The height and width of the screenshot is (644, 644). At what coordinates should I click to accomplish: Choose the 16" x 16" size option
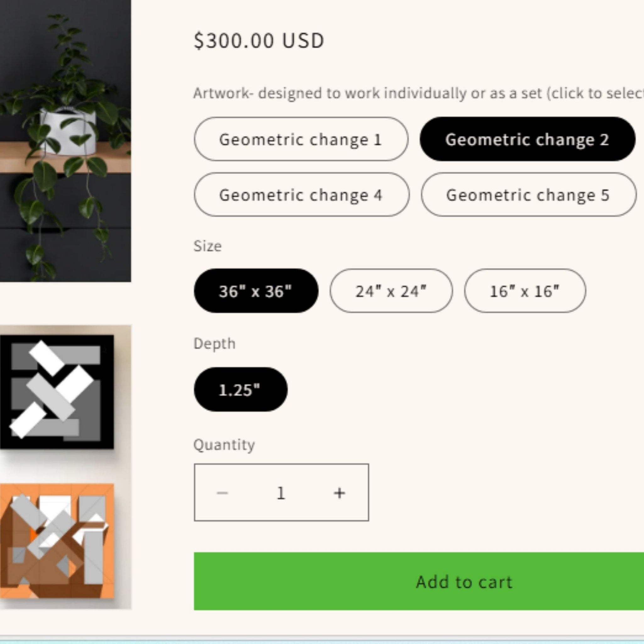[525, 291]
